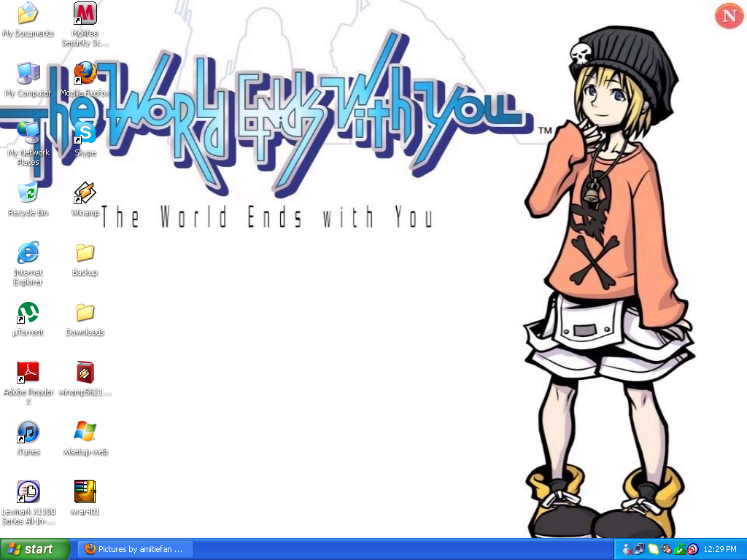This screenshot has width=747, height=560.
Task: Select the My Computer icon
Action: point(28,74)
